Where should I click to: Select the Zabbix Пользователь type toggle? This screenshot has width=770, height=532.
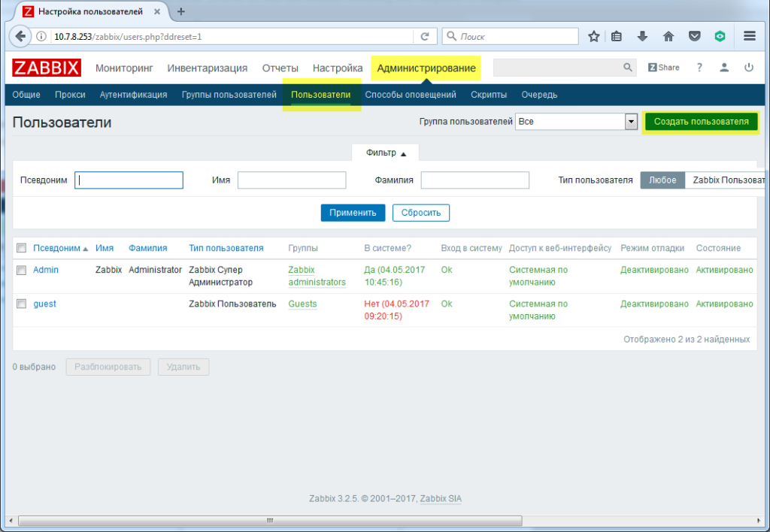[727, 180]
